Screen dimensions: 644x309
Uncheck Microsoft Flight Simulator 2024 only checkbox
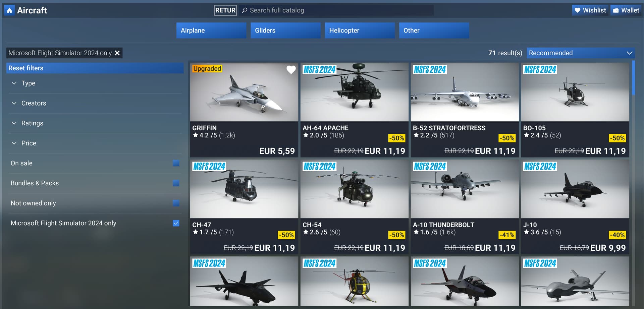176,223
